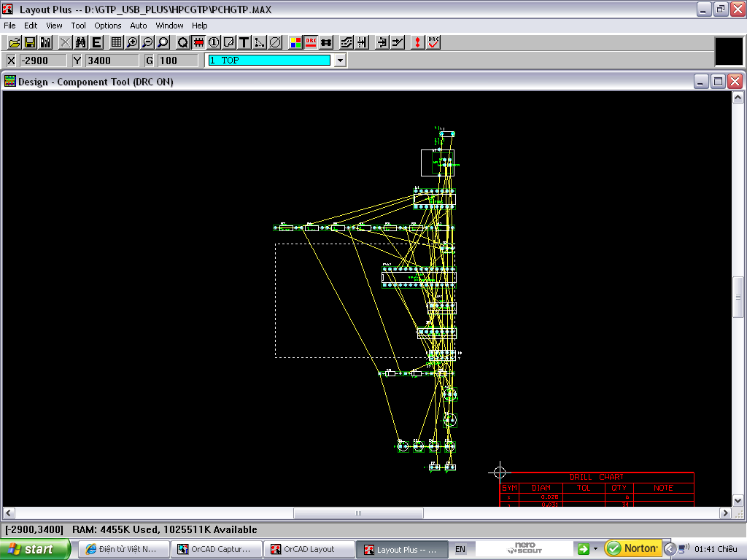
Task: Open the Window menu
Action: [x=169, y=26]
